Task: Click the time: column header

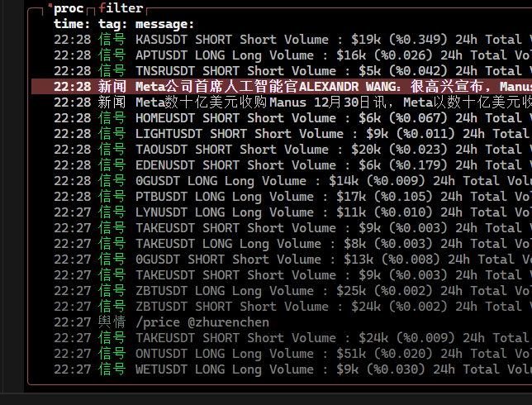Action: tap(72, 24)
